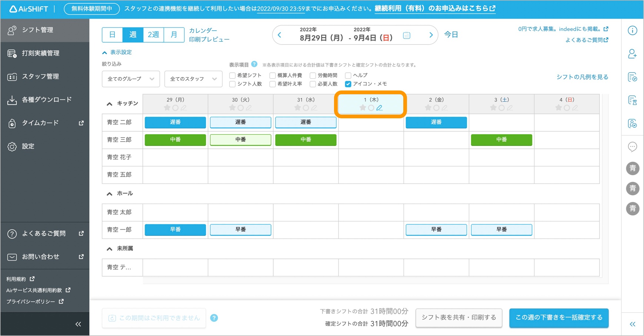Open the シフトの凡例を見る link
Viewport: 644px width, 336px height.
tap(582, 77)
